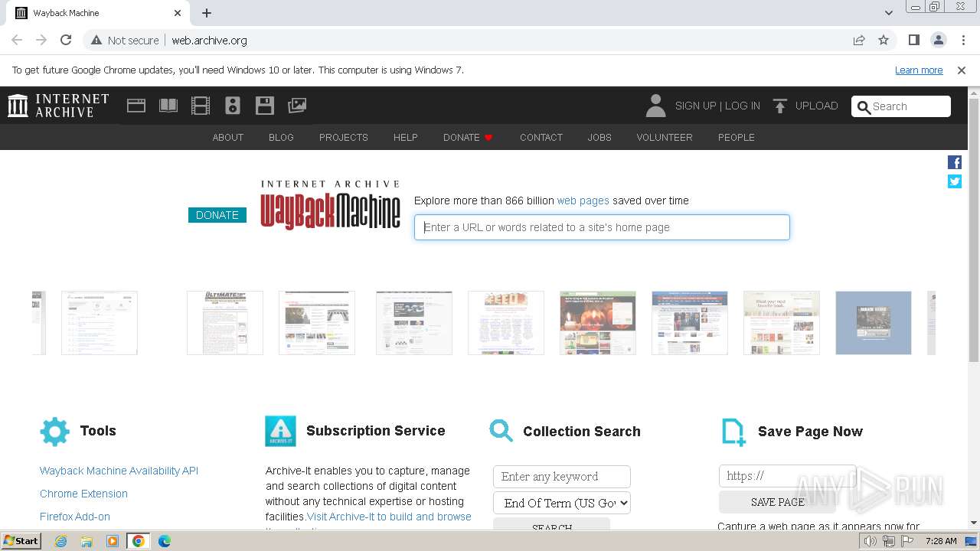
Task: Click the address bar URL
Action: [x=209, y=40]
